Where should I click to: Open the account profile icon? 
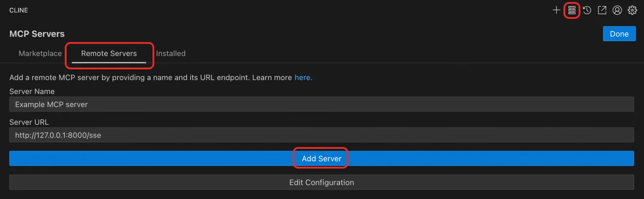pyautogui.click(x=617, y=10)
